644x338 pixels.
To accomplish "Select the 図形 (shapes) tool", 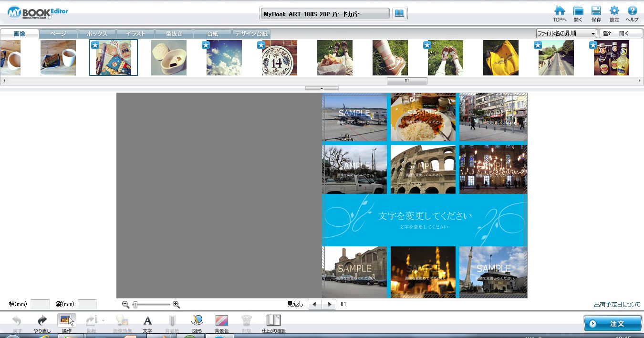I will tap(197, 321).
